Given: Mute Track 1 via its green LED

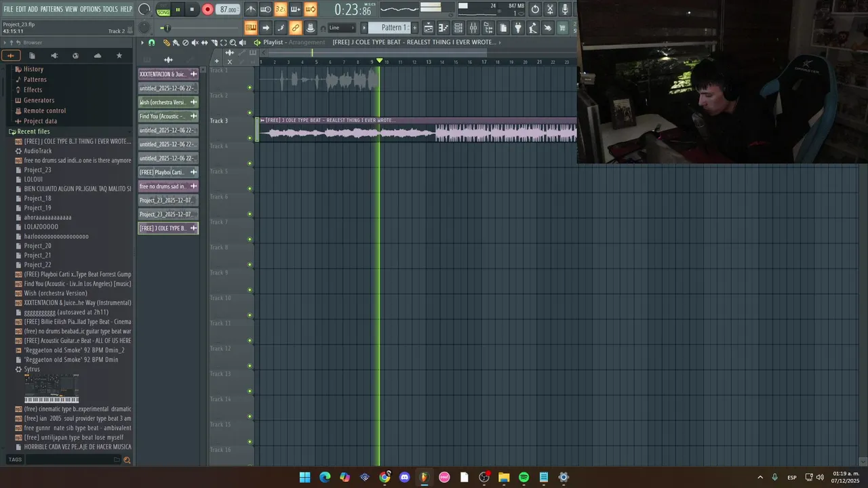Looking at the screenshot, I should (x=250, y=87).
